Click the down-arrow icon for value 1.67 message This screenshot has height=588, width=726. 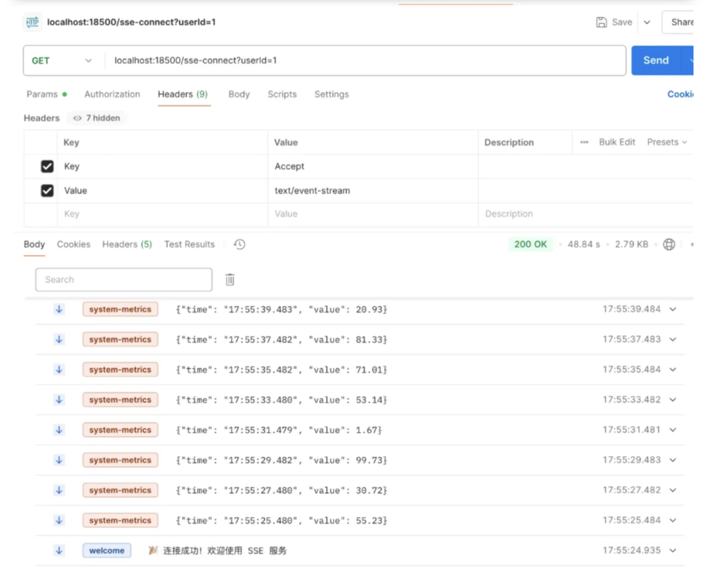coord(60,430)
